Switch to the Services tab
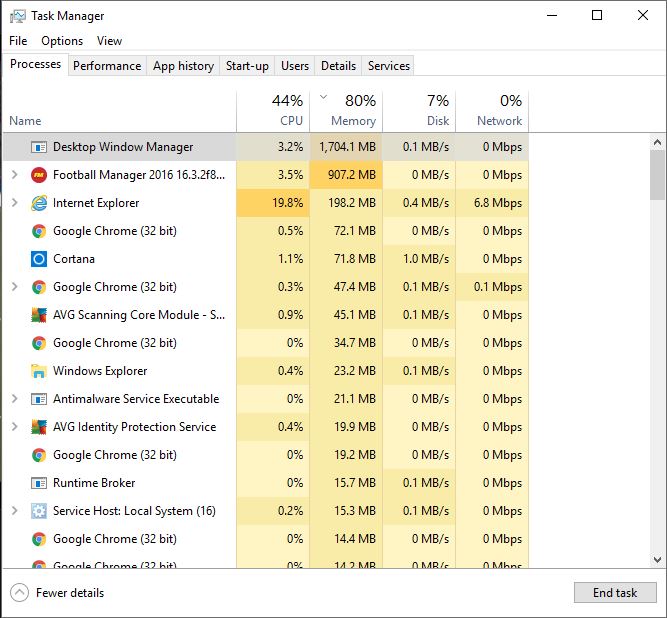Image resolution: width=667 pixels, height=618 pixels. click(x=389, y=66)
